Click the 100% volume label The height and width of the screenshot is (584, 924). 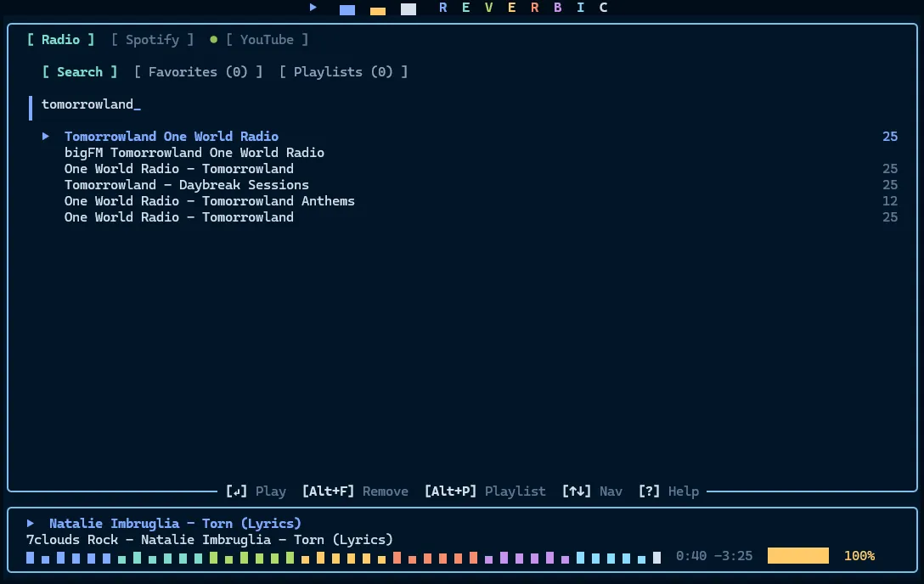(859, 556)
